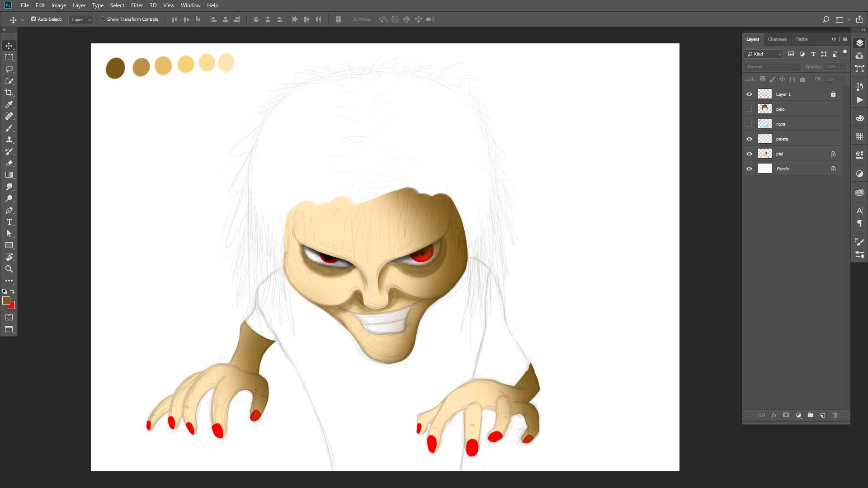Select the Clone Stamp tool
This screenshot has width=868, height=488.
tap(9, 140)
